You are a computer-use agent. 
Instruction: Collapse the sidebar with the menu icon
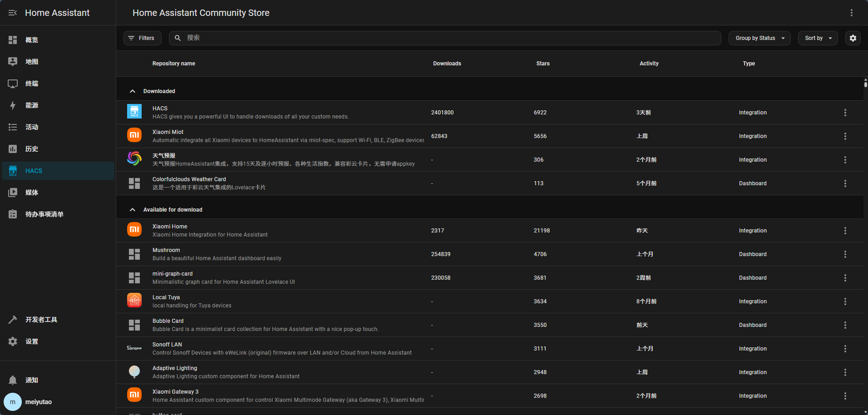tap(13, 13)
